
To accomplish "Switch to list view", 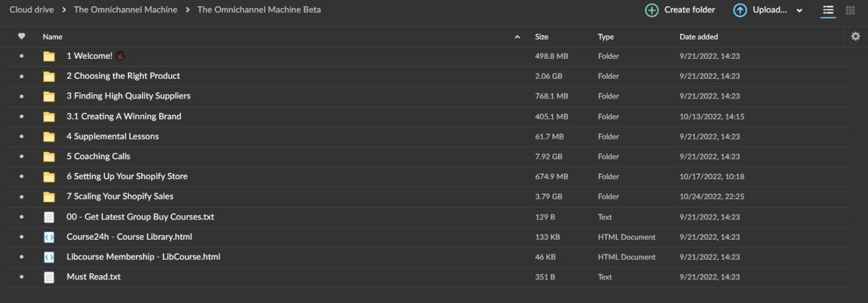I will coord(828,10).
